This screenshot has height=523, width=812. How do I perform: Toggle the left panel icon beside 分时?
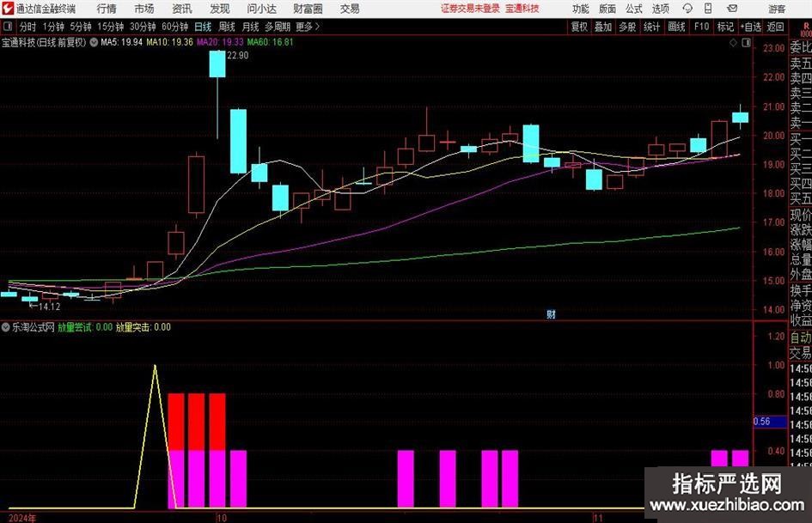click(9, 27)
